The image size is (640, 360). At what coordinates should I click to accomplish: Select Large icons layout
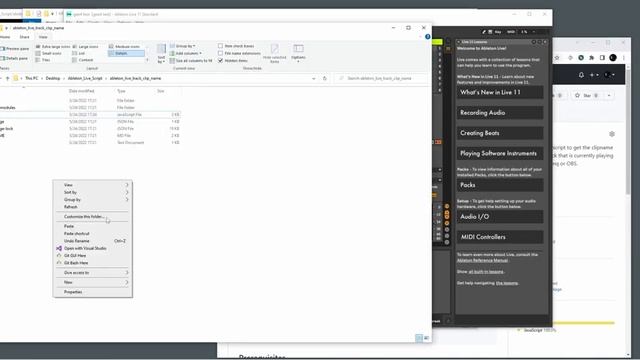point(85,47)
